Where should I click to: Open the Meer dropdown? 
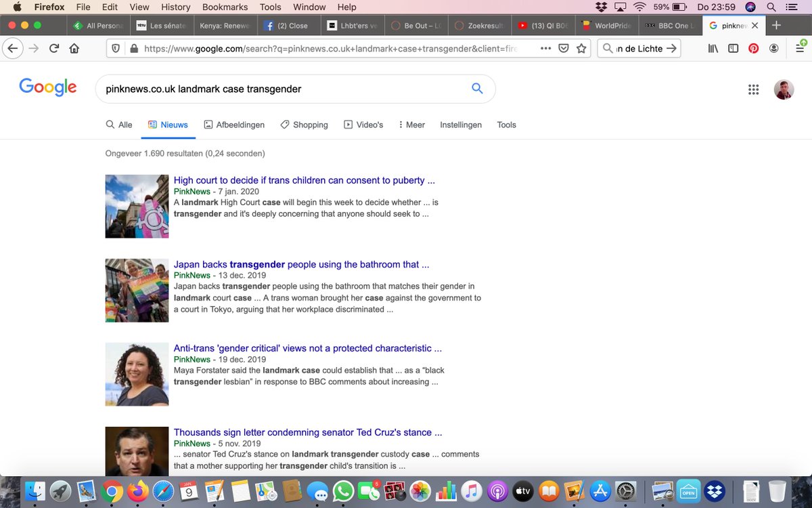point(411,125)
